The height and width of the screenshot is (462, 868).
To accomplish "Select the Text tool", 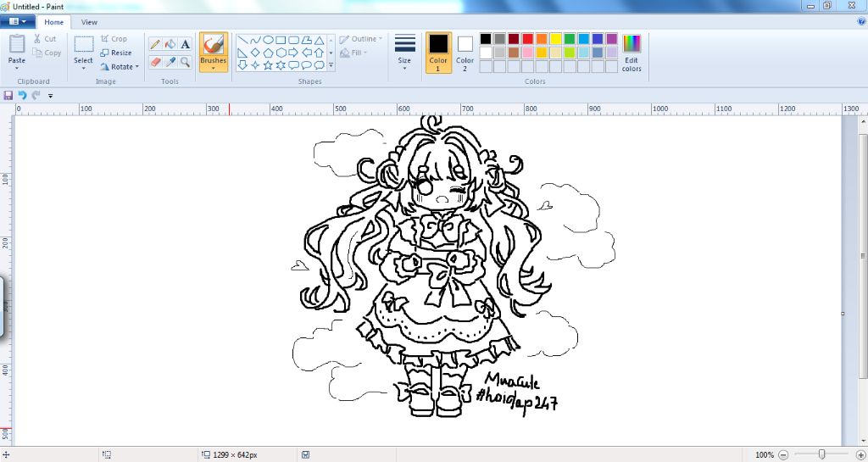I will (186, 45).
